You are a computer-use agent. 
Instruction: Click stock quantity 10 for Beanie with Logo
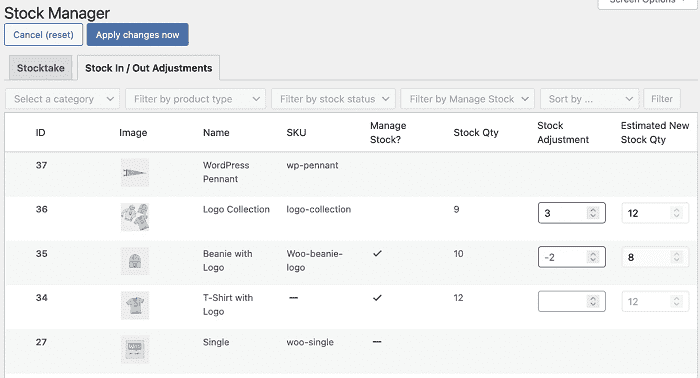click(x=458, y=253)
